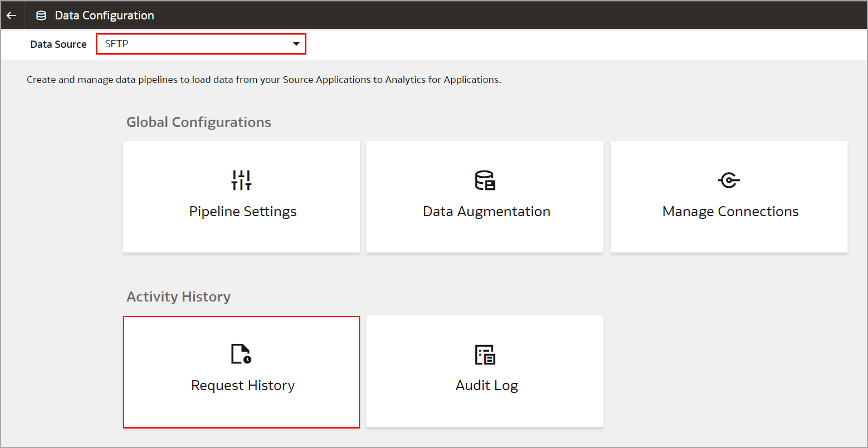Image resolution: width=868 pixels, height=448 pixels.
Task: Open the Data Augmentation label
Action: pyautogui.click(x=486, y=211)
